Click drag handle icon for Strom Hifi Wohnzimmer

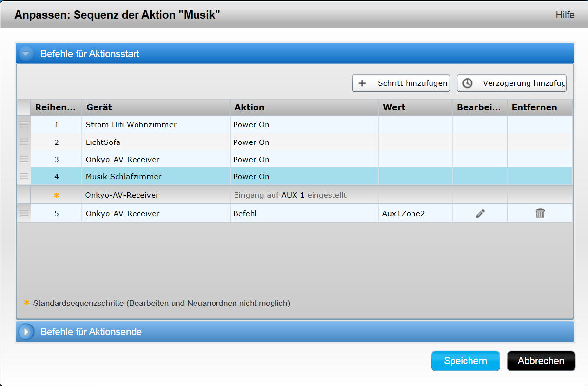click(24, 125)
